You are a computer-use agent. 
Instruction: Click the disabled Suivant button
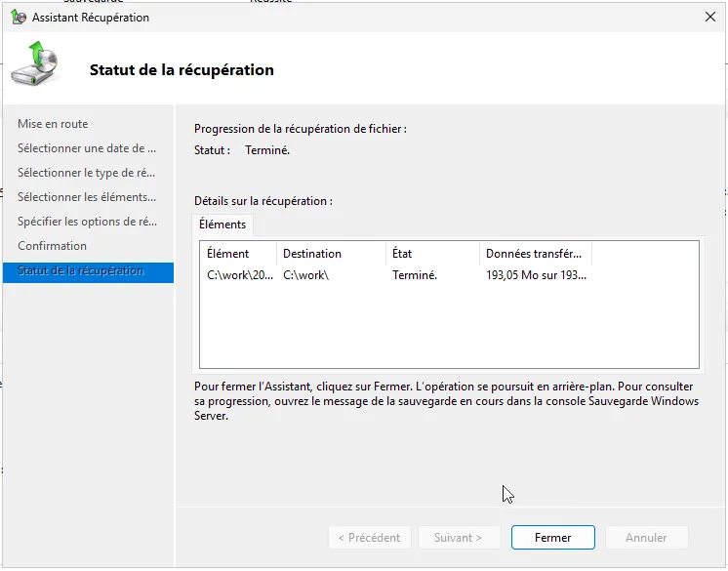click(x=459, y=538)
